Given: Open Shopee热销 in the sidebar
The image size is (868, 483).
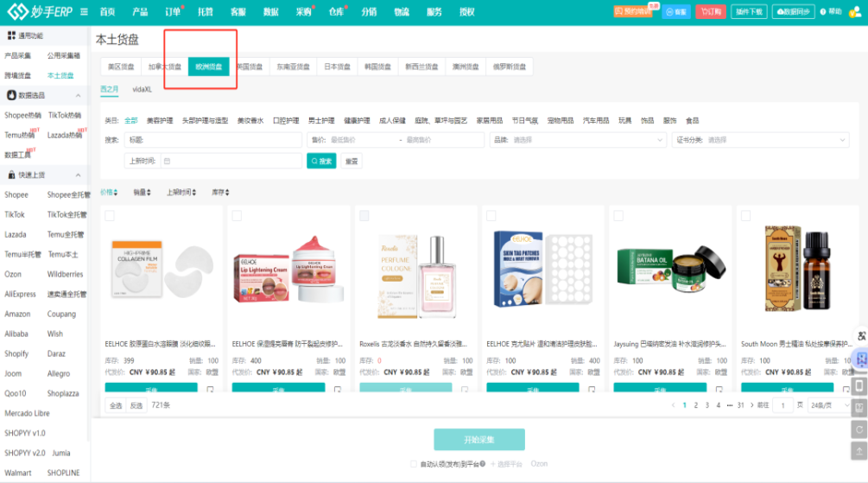Looking at the screenshot, I should 22,115.
